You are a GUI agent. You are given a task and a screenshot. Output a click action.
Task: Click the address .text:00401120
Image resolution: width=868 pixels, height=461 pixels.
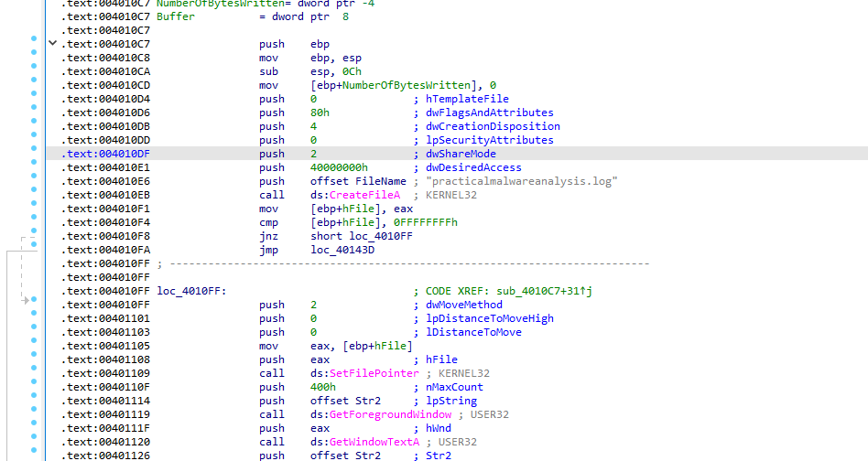pos(105,442)
